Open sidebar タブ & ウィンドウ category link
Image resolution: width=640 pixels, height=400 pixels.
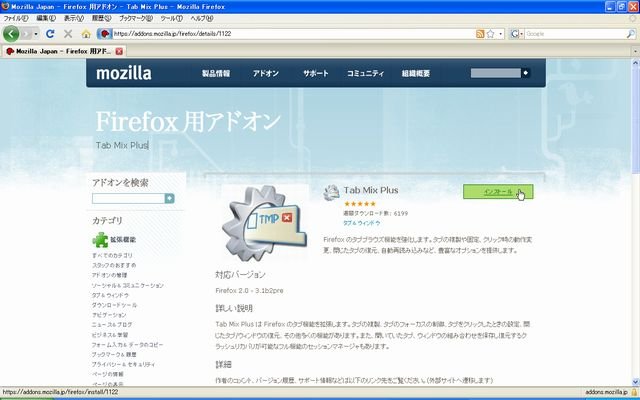[x=110, y=295]
